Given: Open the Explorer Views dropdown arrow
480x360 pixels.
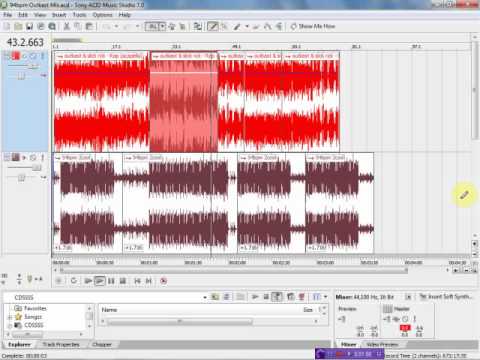Looking at the screenshot, I should click(x=325, y=297).
